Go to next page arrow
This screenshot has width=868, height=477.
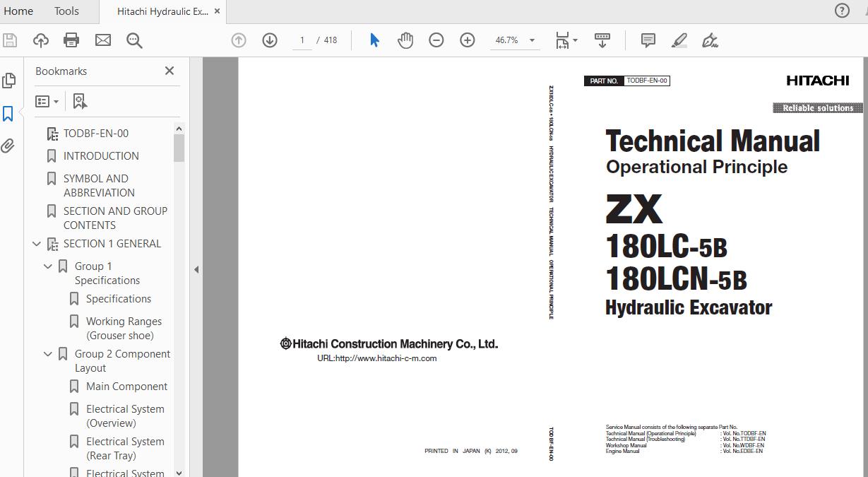click(x=270, y=40)
